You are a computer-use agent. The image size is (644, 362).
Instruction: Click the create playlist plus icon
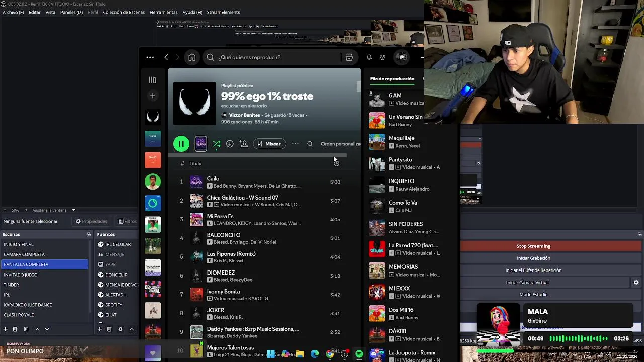tap(153, 96)
